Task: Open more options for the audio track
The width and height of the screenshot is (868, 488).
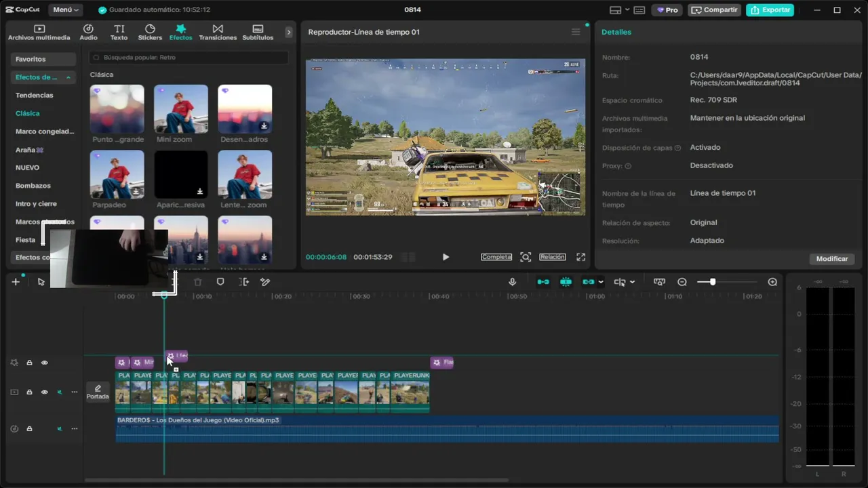Action: pyautogui.click(x=75, y=429)
